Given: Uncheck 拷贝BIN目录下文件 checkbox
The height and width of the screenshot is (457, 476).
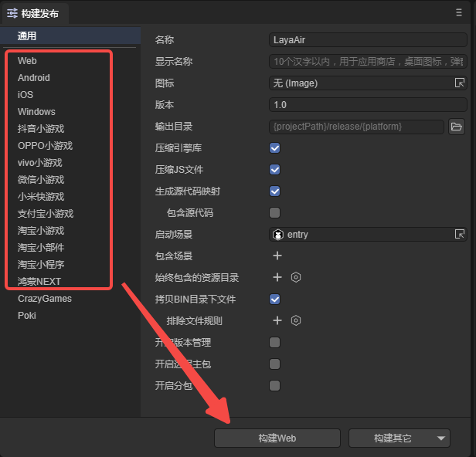Looking at the screenshot, I should (x=275, y=299).
